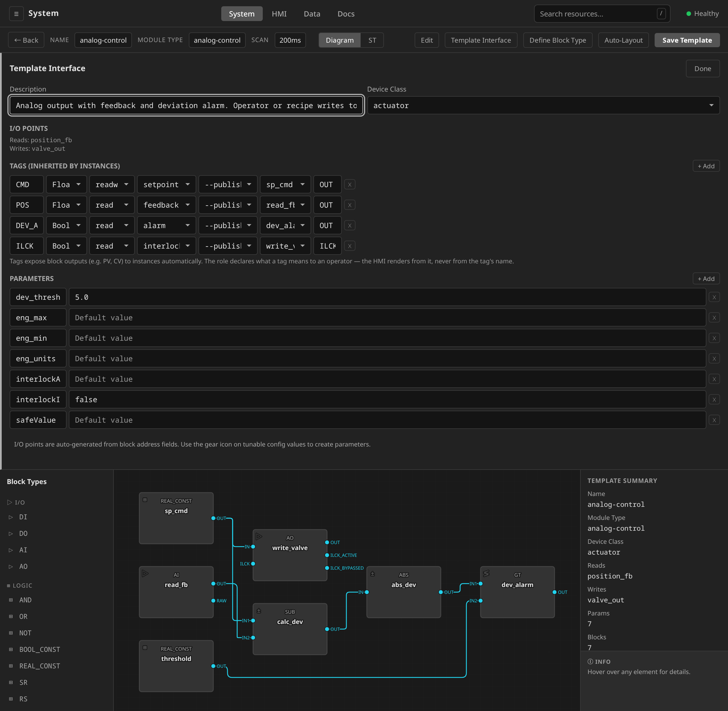Click the read_fb block play icon
Viewport: 728px width, 711px height.
145,574
